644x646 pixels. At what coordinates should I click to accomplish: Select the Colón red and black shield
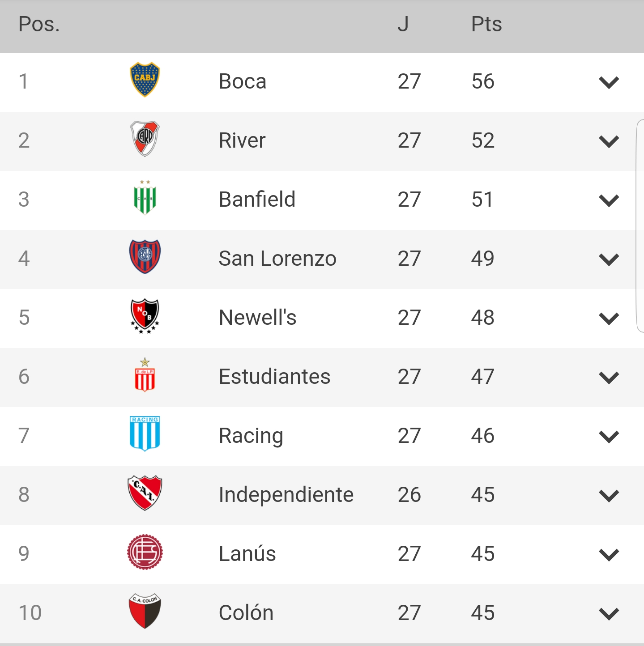[145, 611]
